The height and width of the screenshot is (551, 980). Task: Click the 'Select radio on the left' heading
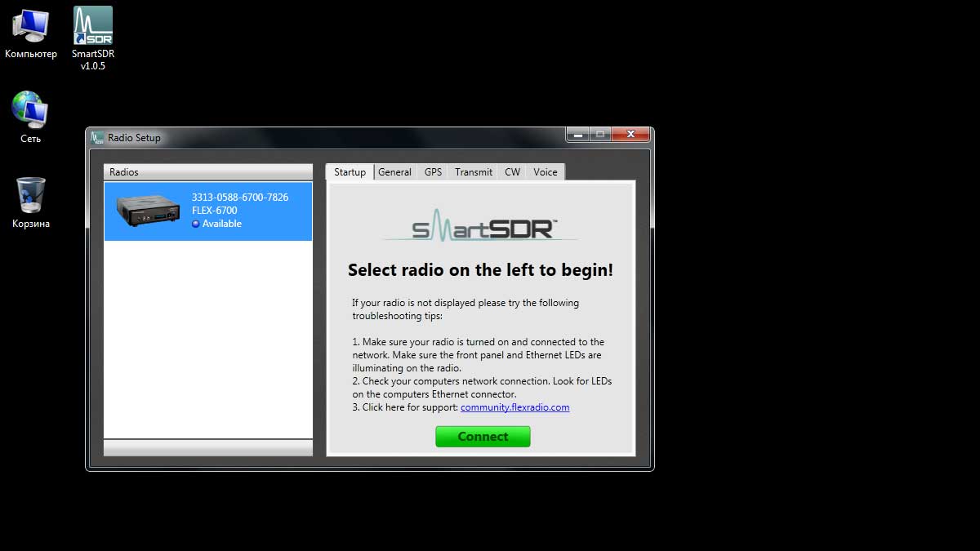click(480, 270)
